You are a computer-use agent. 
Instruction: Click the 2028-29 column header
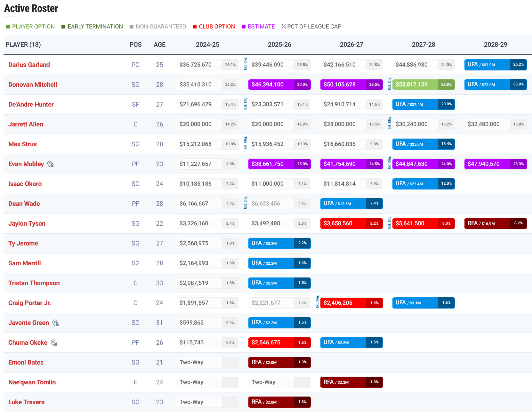[x=496, y=44]
